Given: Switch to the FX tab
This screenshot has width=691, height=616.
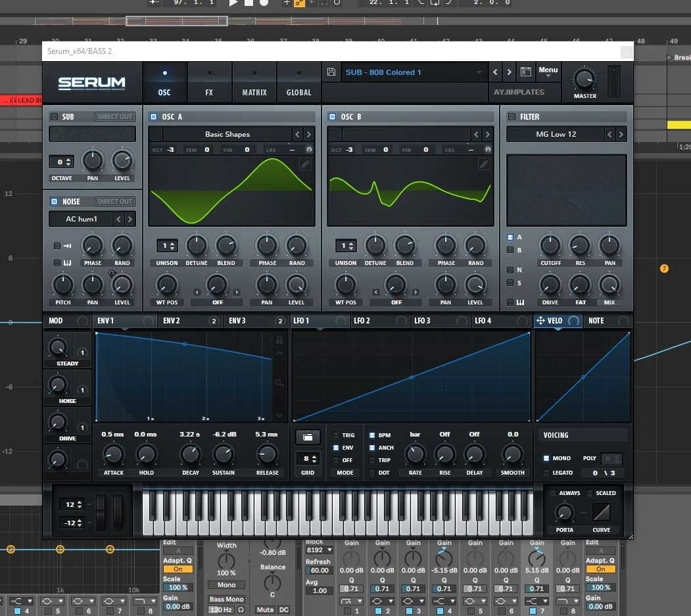Looking at the screenshot, I should [x=209, y=83].
